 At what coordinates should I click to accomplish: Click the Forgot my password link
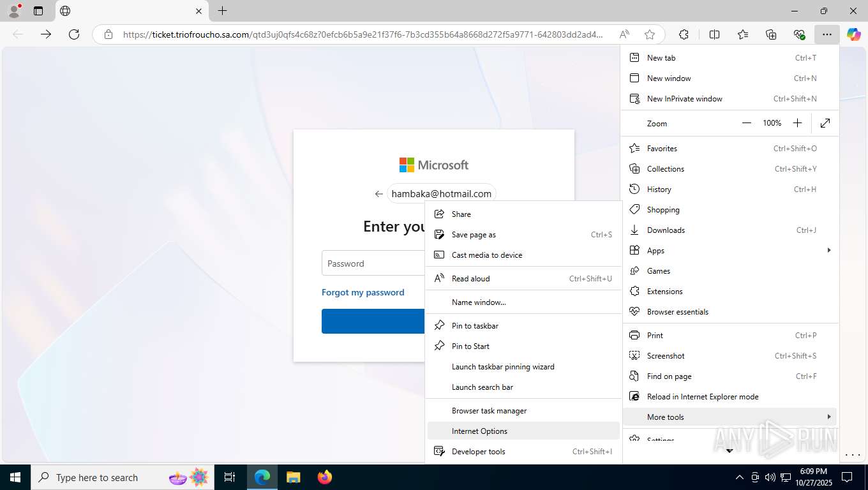coord(363,292)
